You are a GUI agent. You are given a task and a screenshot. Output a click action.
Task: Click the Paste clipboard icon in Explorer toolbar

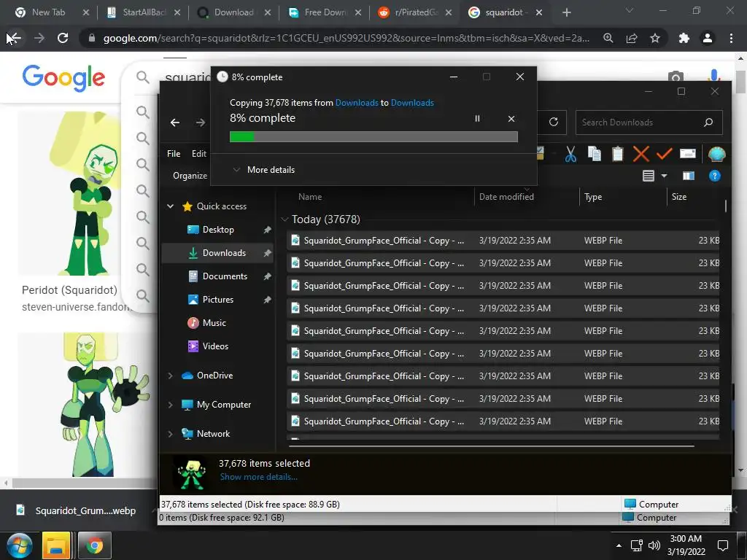pyautogui.click(x=617, y=154)
